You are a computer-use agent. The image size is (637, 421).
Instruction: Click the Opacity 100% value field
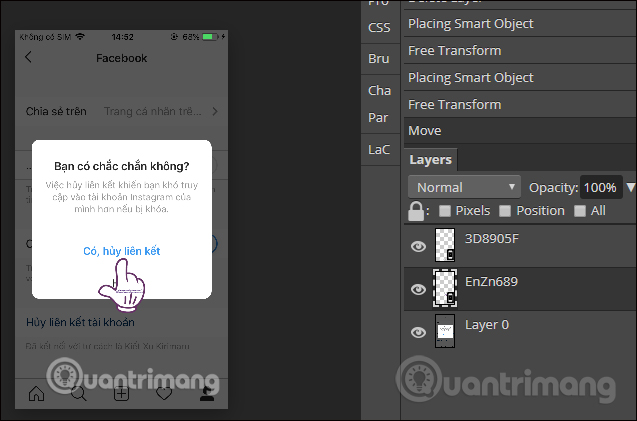(601, 187)
